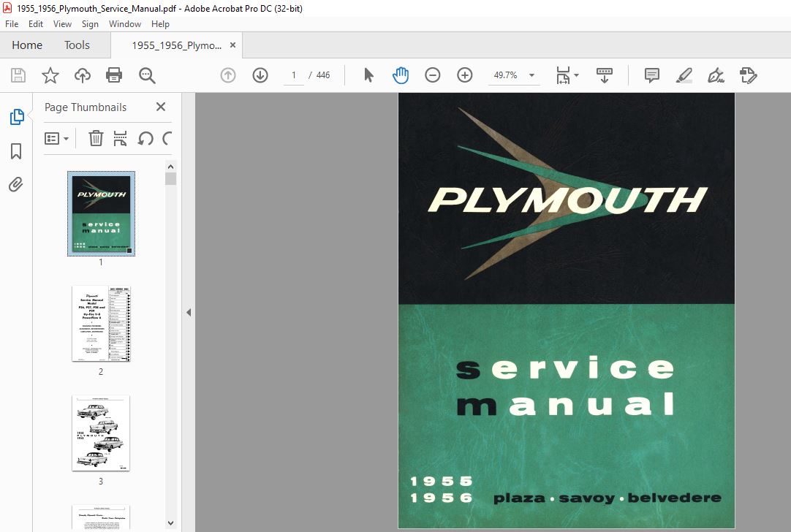791x532 pixels.
Task: Select page 2 thumbnail
Action: pos(101,324)
